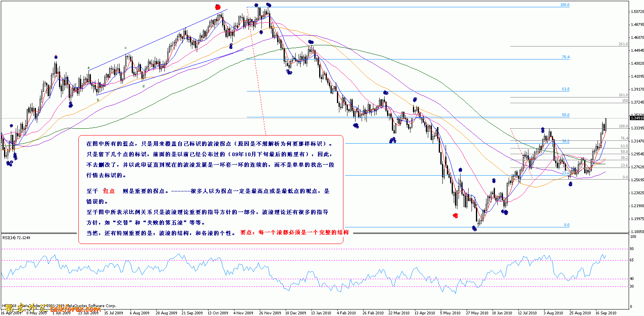Viewport: 644px width, 316px height.
Task: Click price scale value 1.27620
Action: point(637,167)
